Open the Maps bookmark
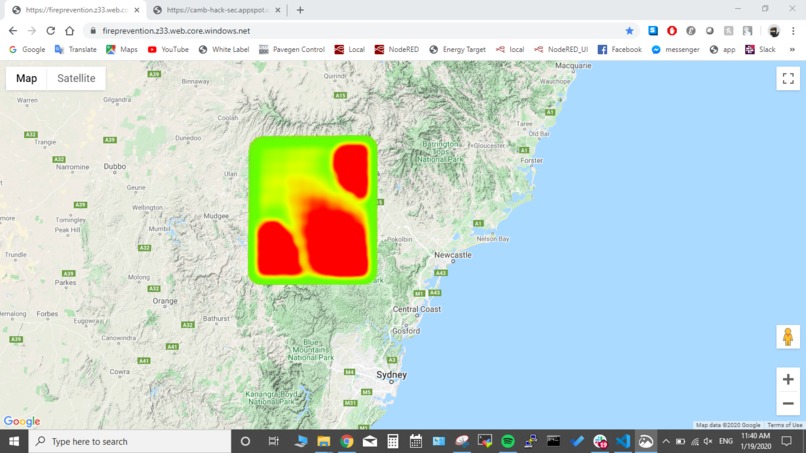Screen dimensions: 806x453 (x=122, y=49)
